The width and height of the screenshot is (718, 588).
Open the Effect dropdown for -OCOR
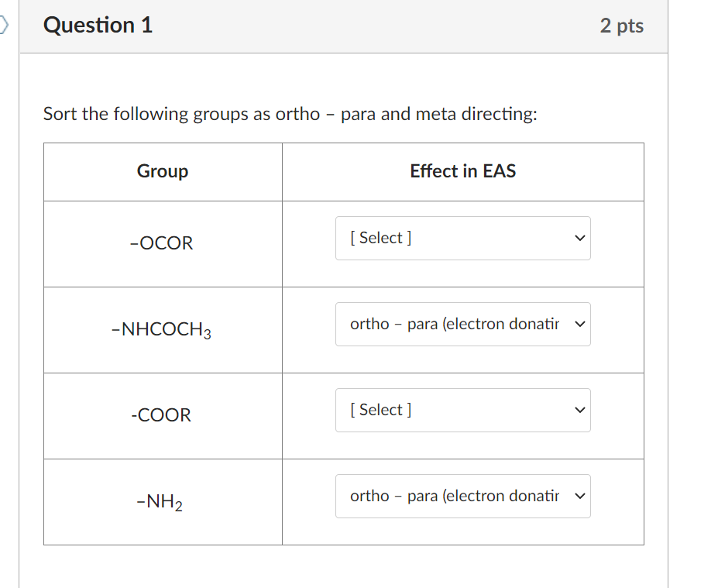click(x=462, y=238)
